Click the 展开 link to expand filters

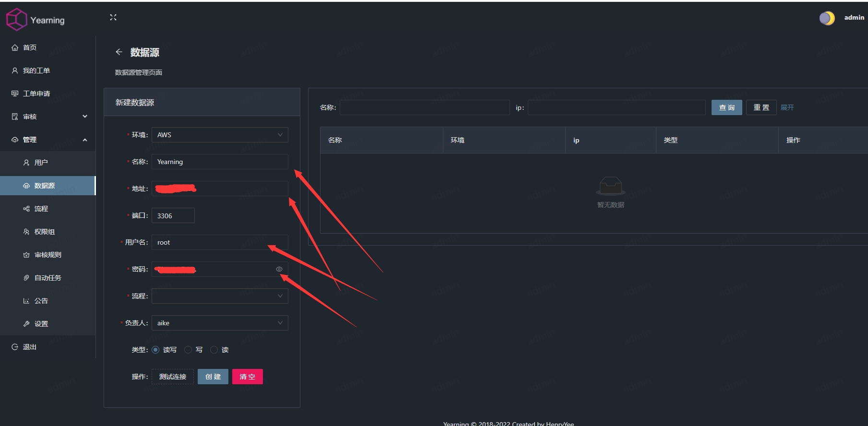(787, 107)
